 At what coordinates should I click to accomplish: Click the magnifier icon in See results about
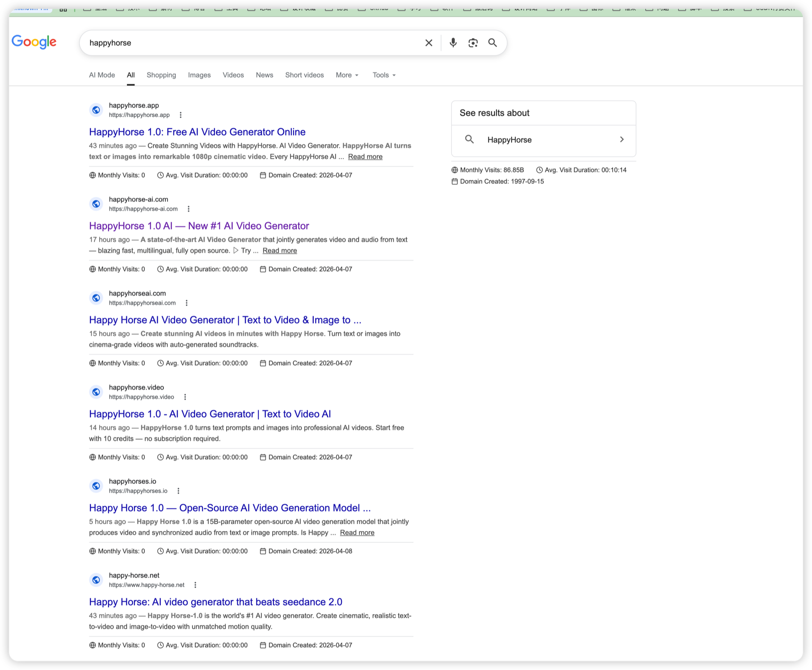[469, 139]
